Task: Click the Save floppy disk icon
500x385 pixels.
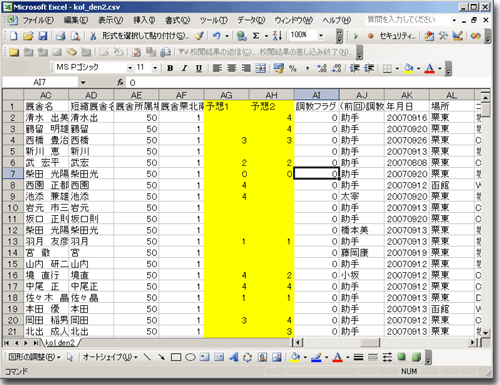Action: coord(43,36)
